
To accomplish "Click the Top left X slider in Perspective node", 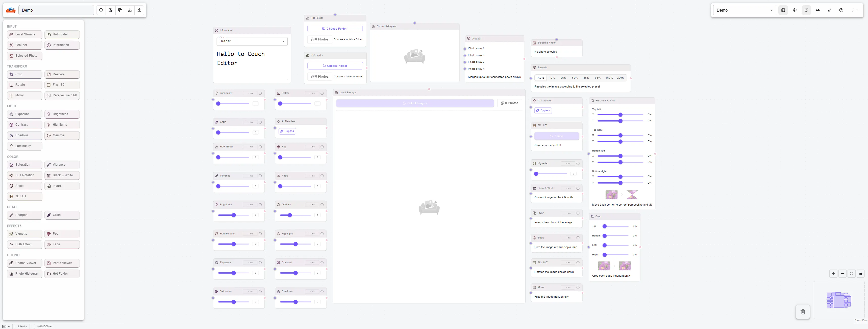I will tap(620, 115).
